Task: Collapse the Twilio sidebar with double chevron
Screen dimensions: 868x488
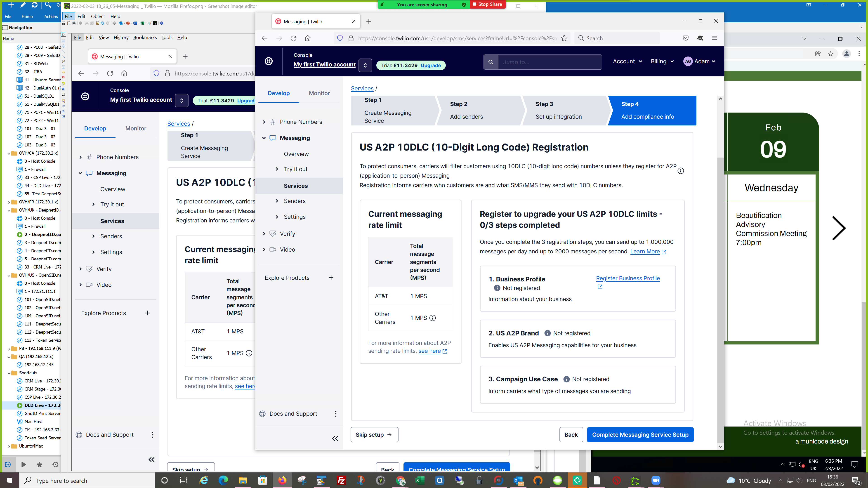Action: point(335,438)
